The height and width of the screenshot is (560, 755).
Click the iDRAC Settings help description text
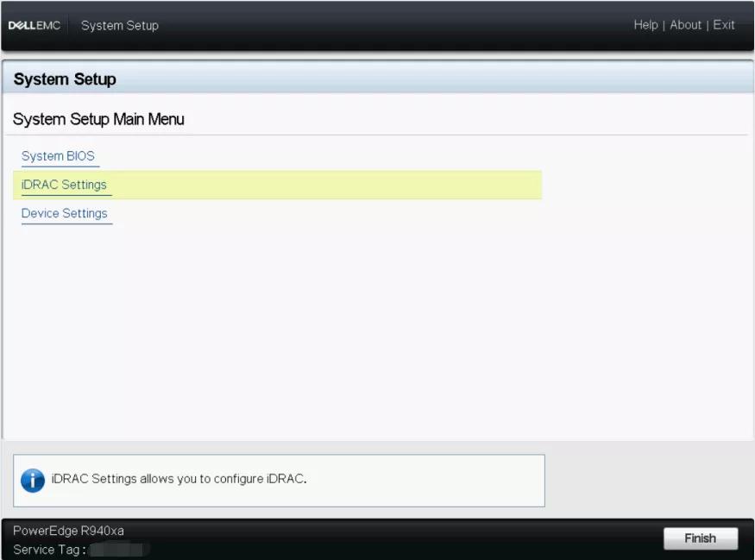(x=179, y=479)
